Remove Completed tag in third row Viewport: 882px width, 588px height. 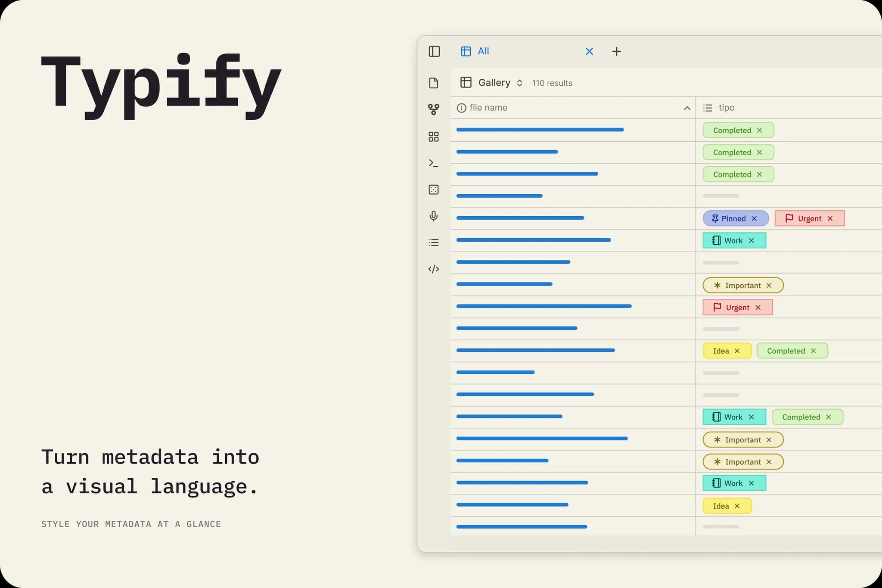point(760,174)
